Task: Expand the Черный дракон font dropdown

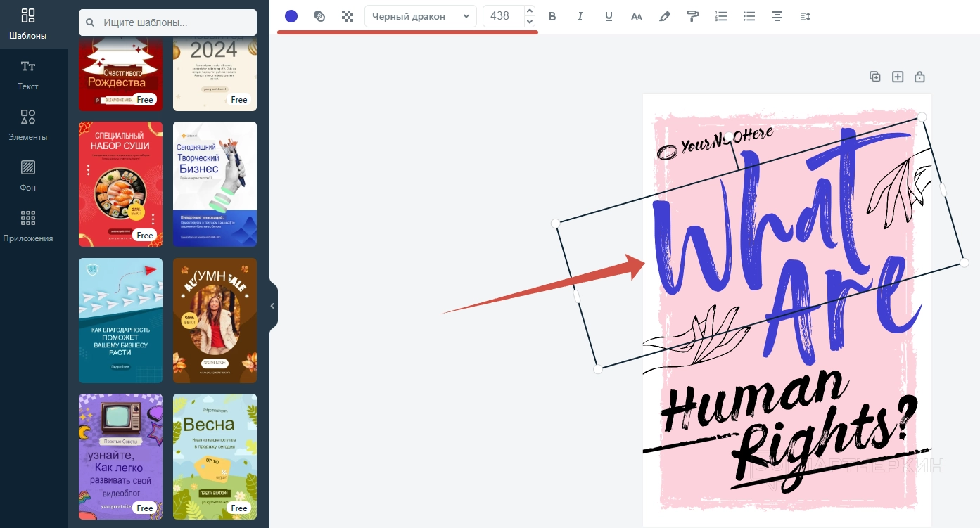Action: tap(420, 16)
